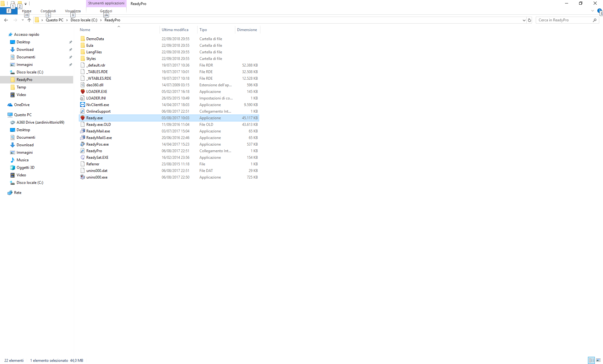Open Help question mark icon
Image resolution: width=603 pixels, height=364 pixels.
(599, 11)
